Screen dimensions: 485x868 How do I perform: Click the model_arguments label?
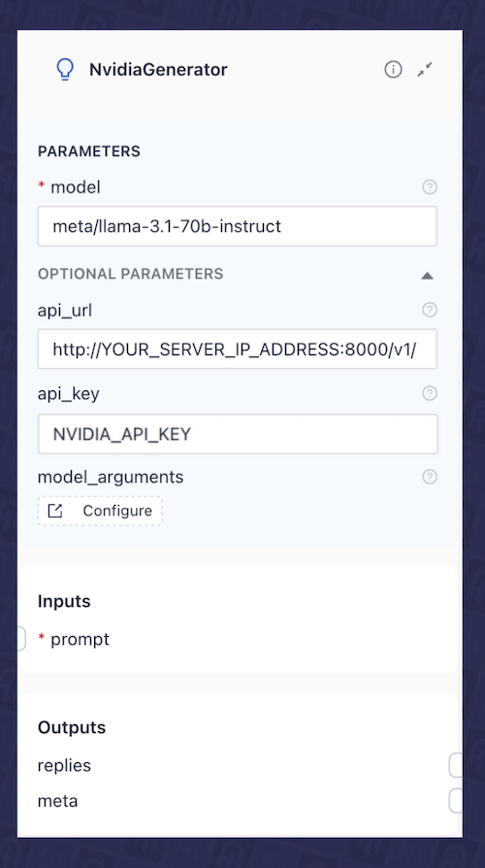coord(111,477)
